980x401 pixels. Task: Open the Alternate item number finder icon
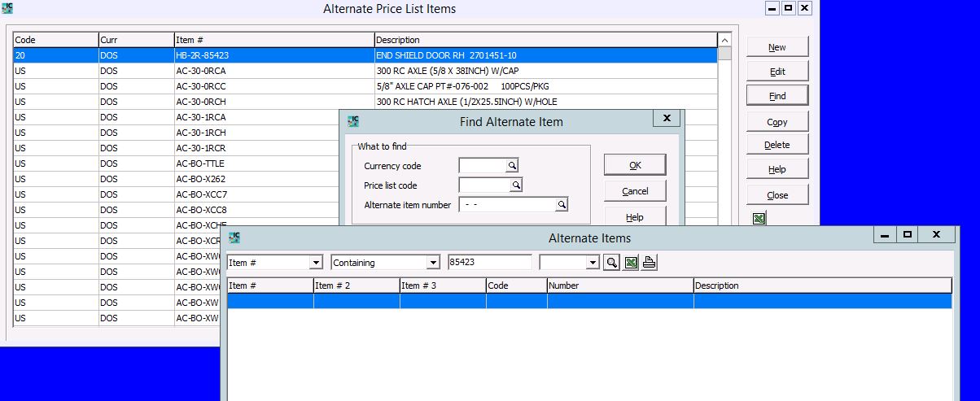point(561,205)
